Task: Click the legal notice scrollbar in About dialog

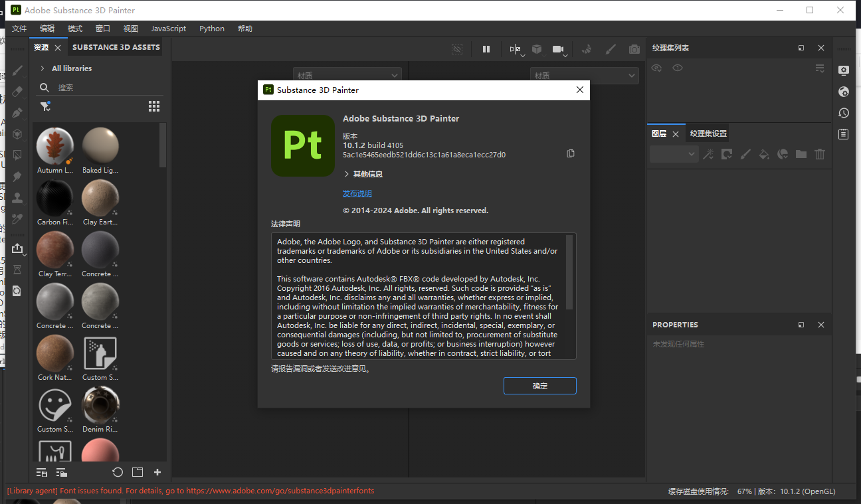Action: point(569,272)
